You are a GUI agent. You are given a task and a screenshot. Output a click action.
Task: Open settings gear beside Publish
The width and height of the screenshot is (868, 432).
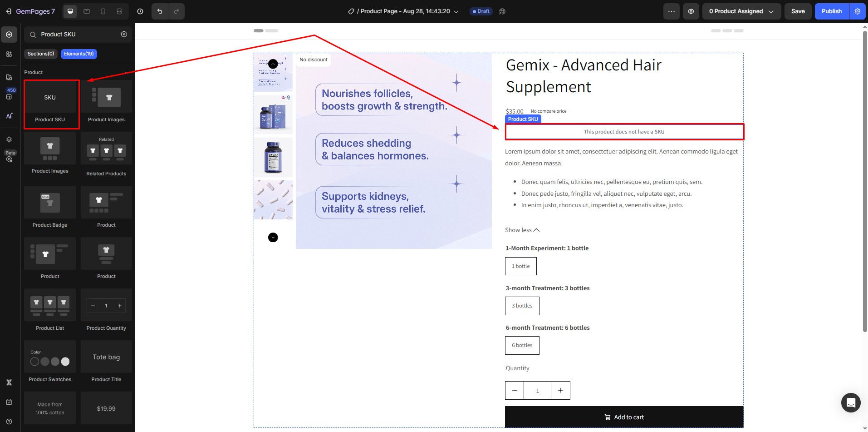click(x=857, y=11)
